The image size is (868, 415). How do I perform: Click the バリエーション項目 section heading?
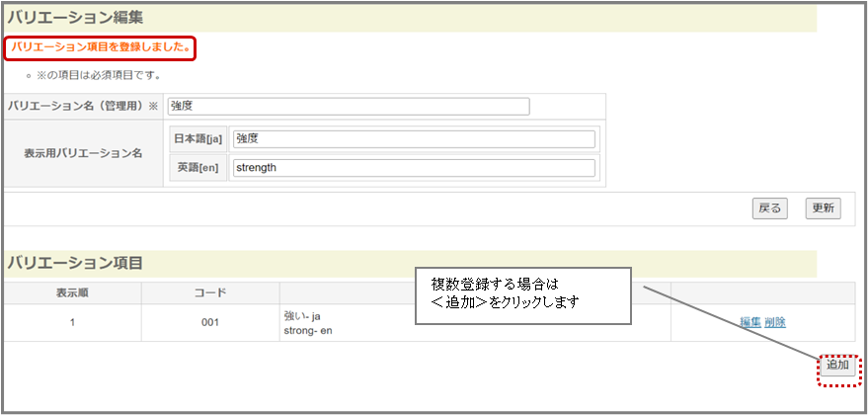point(76,263)
